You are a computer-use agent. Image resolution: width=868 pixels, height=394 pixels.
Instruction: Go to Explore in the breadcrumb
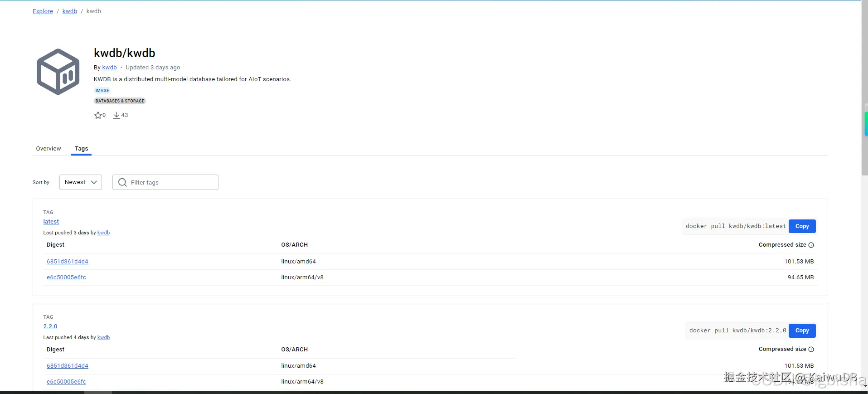click(43, 11)
